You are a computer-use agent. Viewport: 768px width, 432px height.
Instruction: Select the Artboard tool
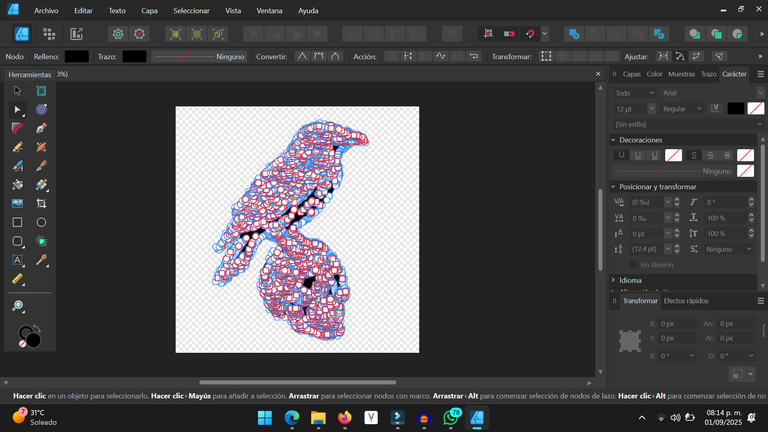click(x=41, y=91)
